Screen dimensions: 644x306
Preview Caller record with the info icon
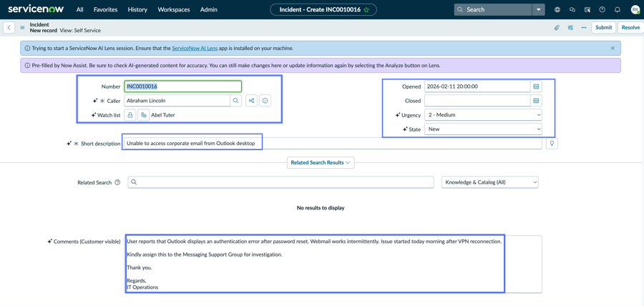pyautogui.click(x=265, y=101)
